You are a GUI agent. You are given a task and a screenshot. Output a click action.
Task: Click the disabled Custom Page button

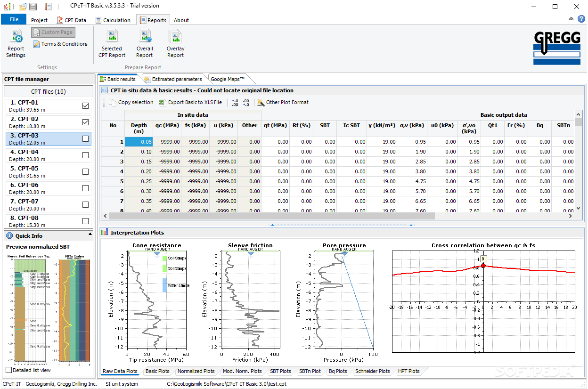53,32
